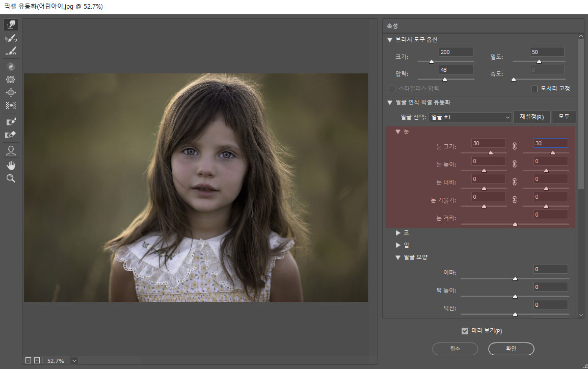Image resolution: width=588 pixels, height=369 pixels.
Task: Click the properties panel scroll down arrow
Action: (581, 315)
